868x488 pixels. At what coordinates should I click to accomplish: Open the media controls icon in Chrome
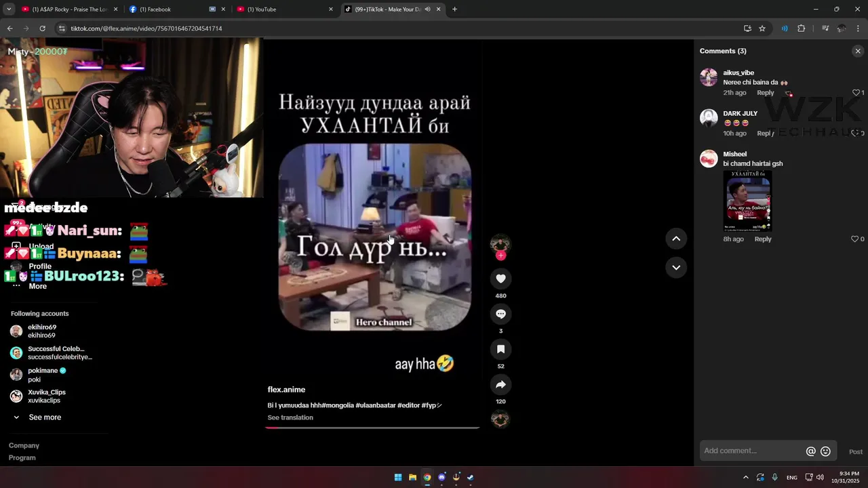point(825,28)
